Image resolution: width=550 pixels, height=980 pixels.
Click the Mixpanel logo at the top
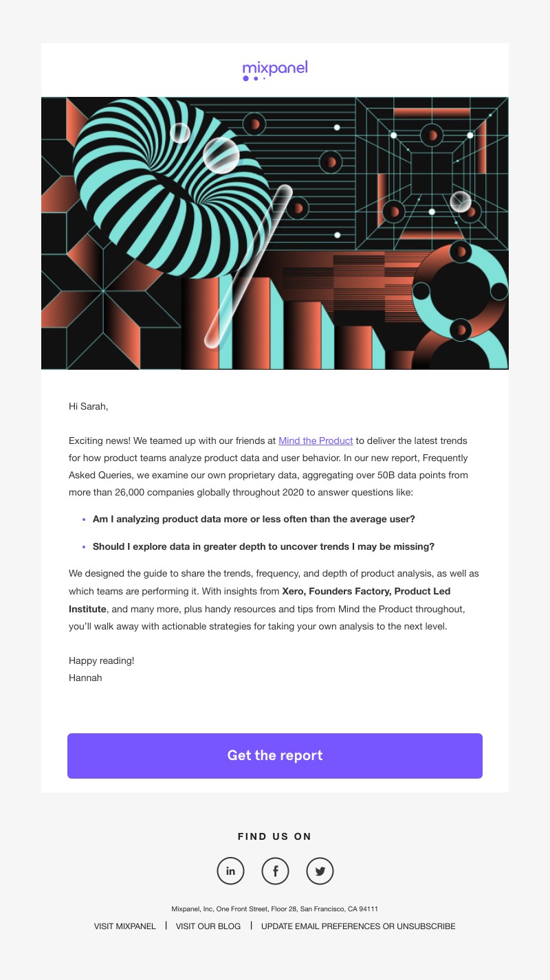[275, 71]
